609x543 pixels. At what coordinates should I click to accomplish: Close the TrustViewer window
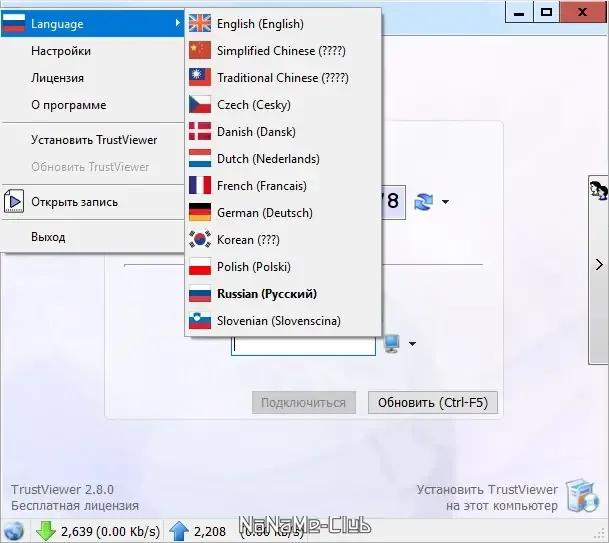(x=582, y=12)
